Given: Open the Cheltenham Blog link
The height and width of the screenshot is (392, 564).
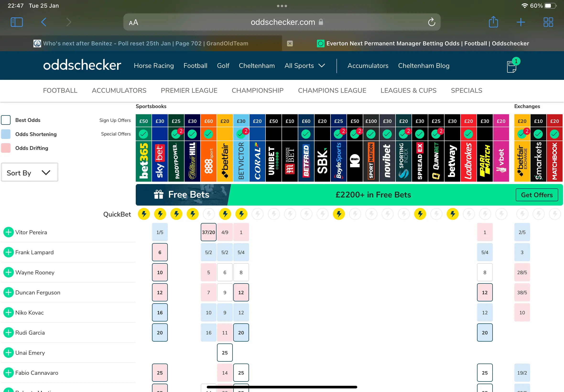Looking at the screenshot, I should [x=423, y=65].
